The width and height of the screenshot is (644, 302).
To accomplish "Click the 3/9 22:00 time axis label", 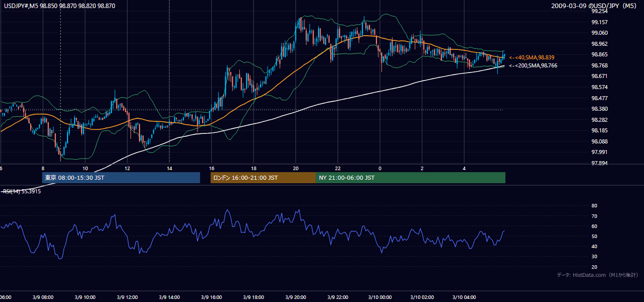I will 338,297.
